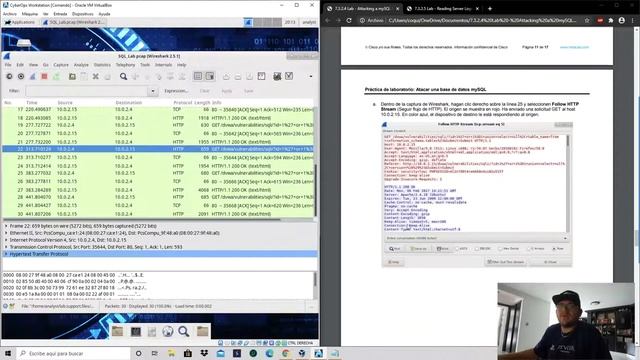Viewport: 640px width, 360px height.
Task: Open Wireshark capture filters toolbar icon
Action: click(277, 76)
